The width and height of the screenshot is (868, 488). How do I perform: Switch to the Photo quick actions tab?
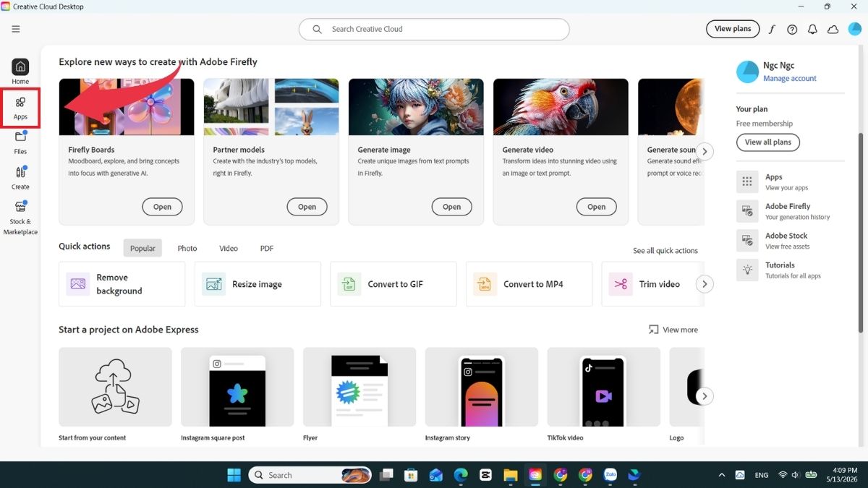click(x=187, y=248)
